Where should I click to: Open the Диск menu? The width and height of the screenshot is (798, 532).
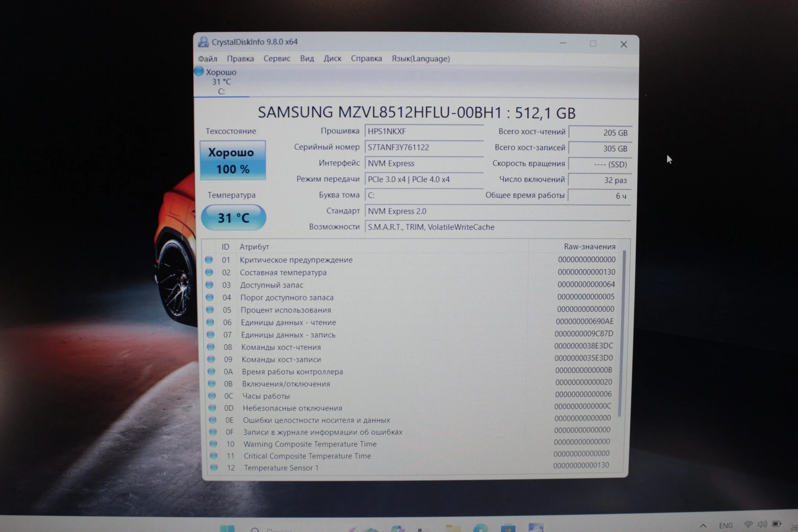click(x=332, y=59)
